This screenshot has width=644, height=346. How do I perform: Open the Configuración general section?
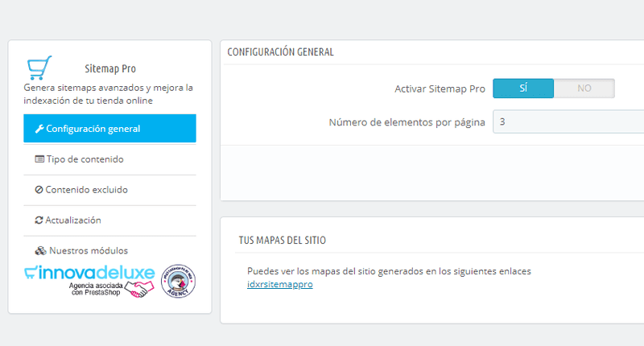109,129
